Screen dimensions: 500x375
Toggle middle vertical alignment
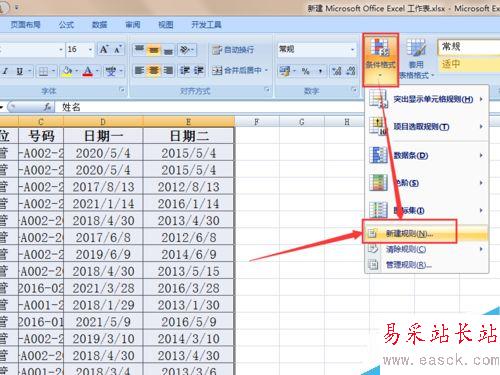point(154,50)
